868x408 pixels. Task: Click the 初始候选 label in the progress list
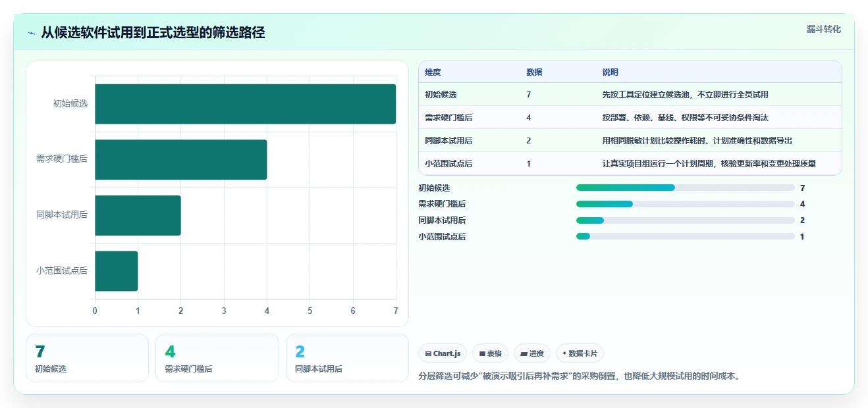[x=434, y=188]
